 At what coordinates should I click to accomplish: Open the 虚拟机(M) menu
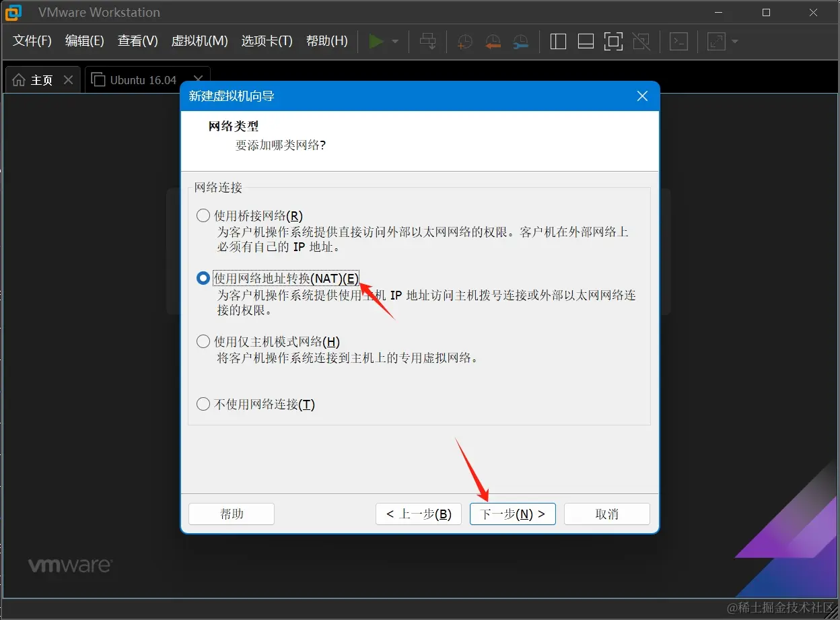click(200, 41)
